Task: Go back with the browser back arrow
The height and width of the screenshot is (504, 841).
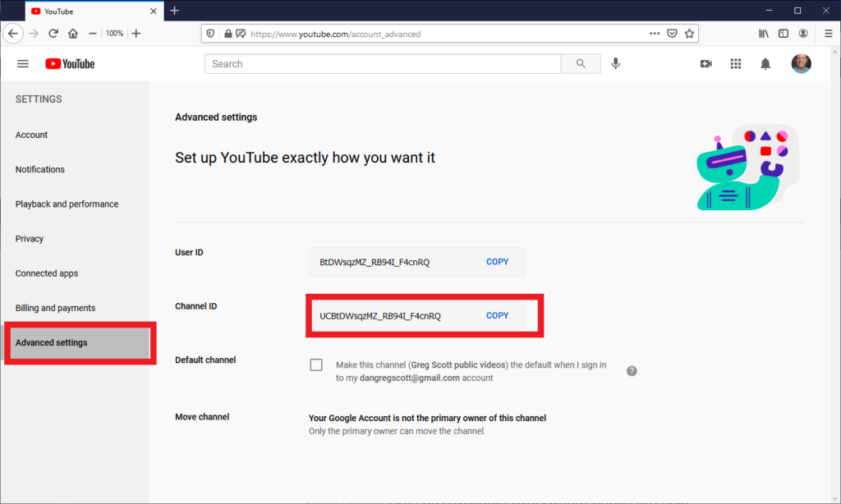Action: click(x=13, y=33)
